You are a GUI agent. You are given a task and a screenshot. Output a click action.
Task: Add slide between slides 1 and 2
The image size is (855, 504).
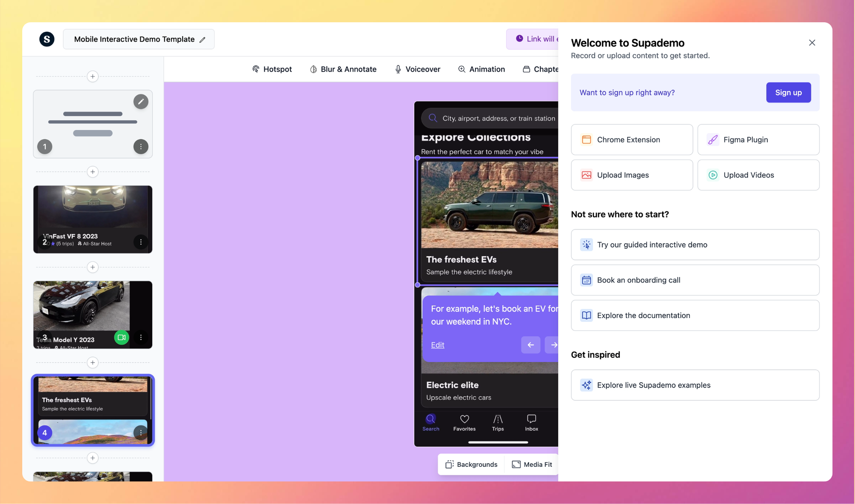[93, 172]
